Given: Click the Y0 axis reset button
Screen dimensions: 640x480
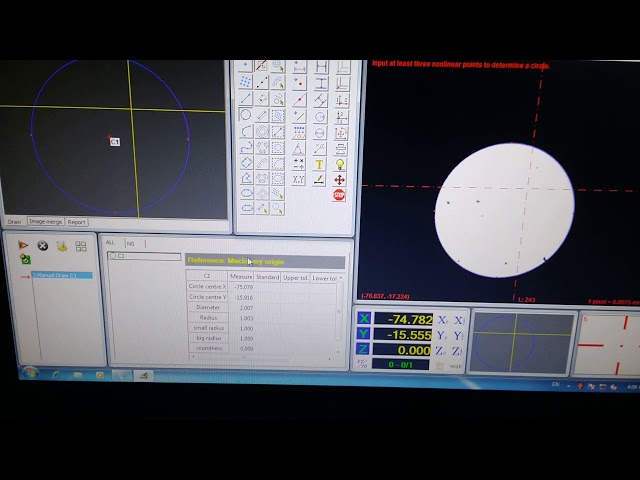Looking at the screenshot, I should (442, 336).
